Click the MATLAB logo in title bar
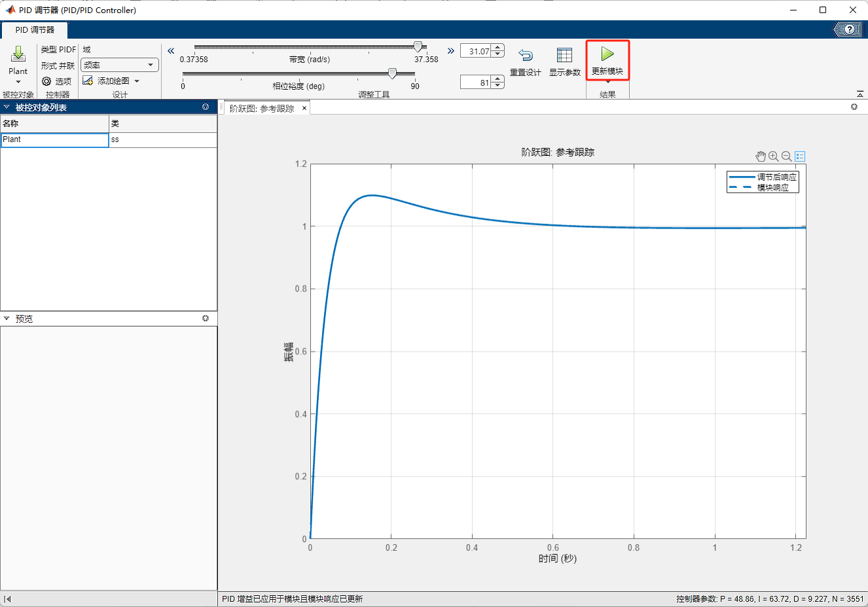 click(x=10, y=10)
